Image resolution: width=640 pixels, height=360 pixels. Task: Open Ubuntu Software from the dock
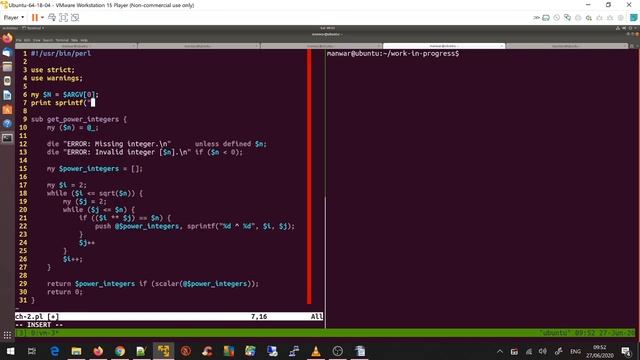point(7,109)
